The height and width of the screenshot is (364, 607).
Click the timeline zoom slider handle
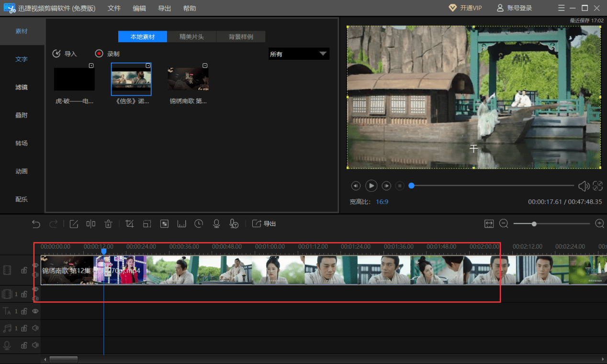coord(534,224)
